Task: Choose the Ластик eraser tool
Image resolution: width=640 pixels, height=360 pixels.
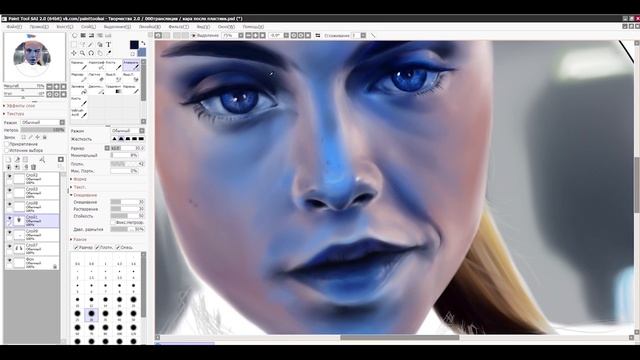Action: (x=97, y=77)
